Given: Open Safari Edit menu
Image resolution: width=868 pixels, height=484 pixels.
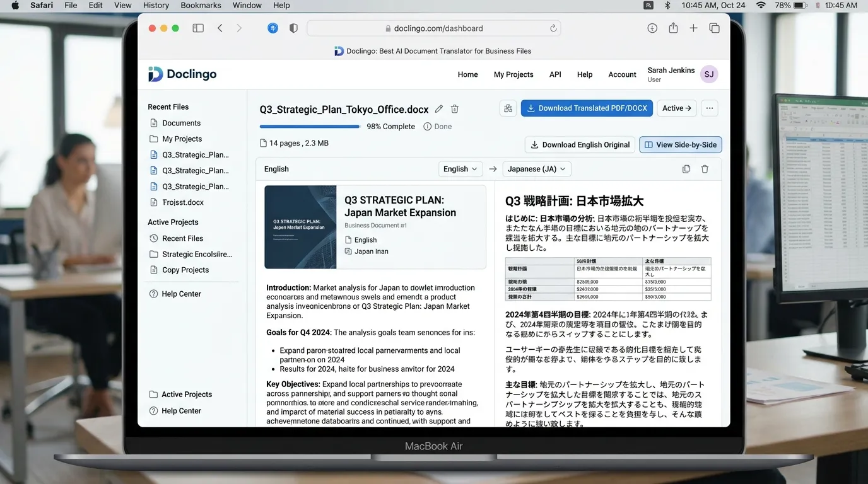Looking at the screenshot, I should coord(96,5).
